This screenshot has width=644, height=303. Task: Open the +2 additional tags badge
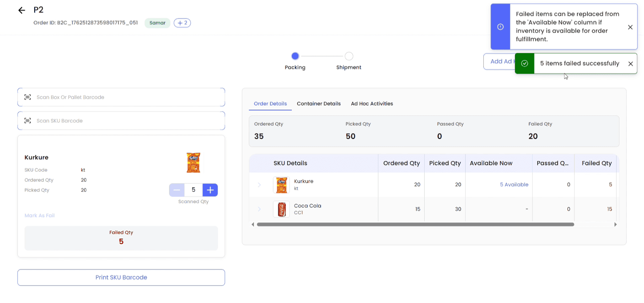pos(182,23)
